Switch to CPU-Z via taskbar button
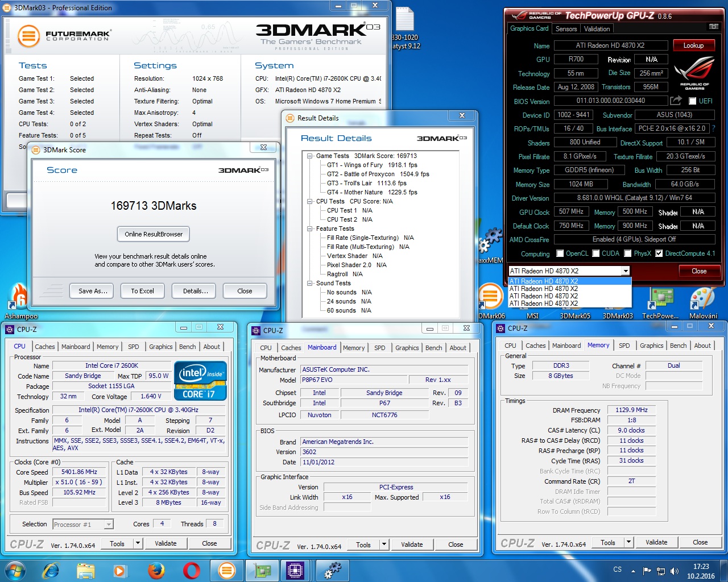 click(x=295, y=570)
